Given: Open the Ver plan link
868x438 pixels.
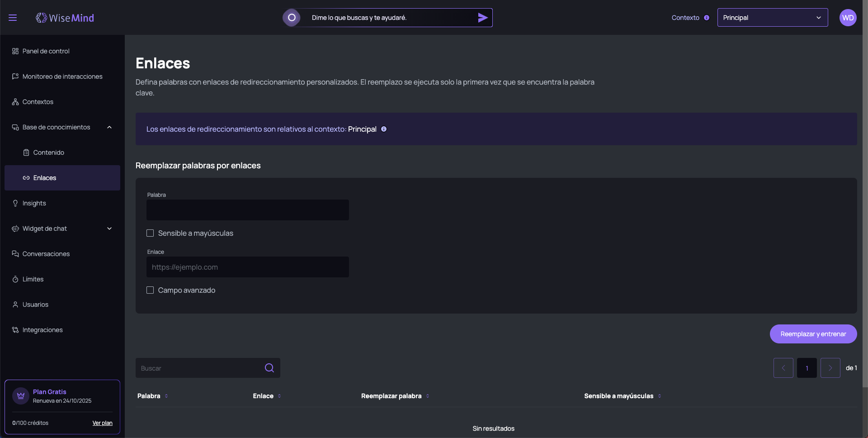Looking at the screenshot, I should (102, 423).
